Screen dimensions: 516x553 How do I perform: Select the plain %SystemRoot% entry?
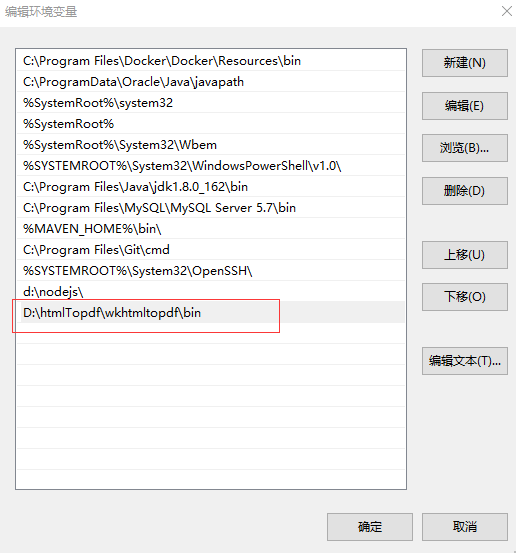(x=211, y=123)
